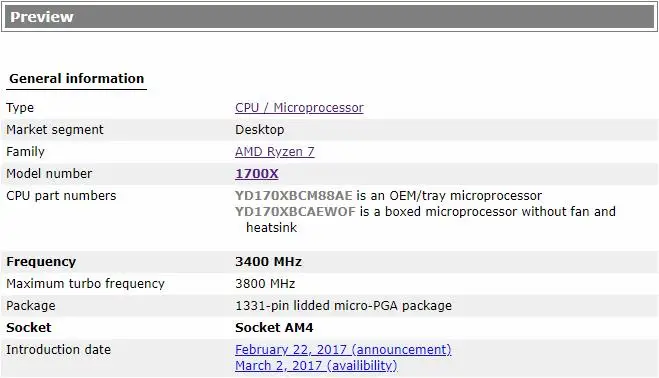Click the Type row label
Image resolution: width=659 pixels, height=378 pixels.
(x=20, y=108)
